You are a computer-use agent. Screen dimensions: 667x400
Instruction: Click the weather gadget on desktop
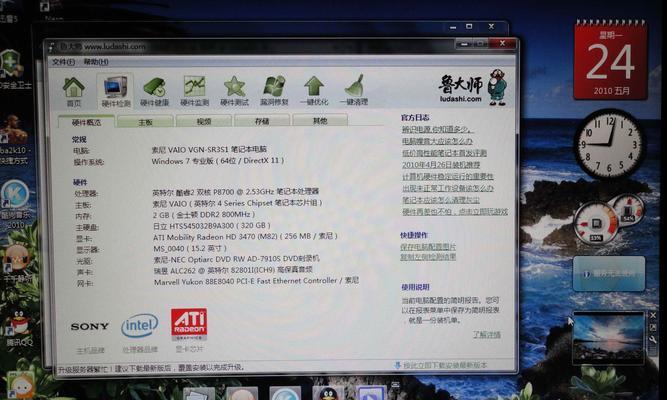[x=609, y=274]
